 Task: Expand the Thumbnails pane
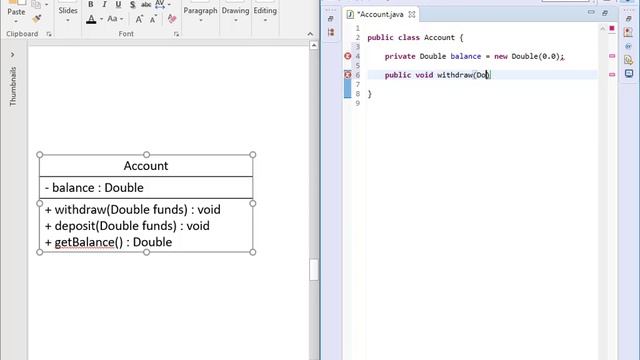[x=13, y=55]
